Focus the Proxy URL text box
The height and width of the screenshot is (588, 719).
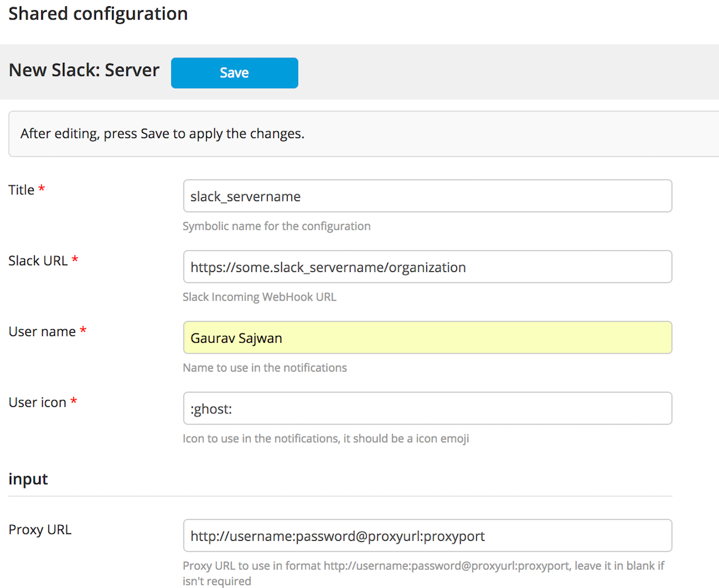[x=427, y=536]
